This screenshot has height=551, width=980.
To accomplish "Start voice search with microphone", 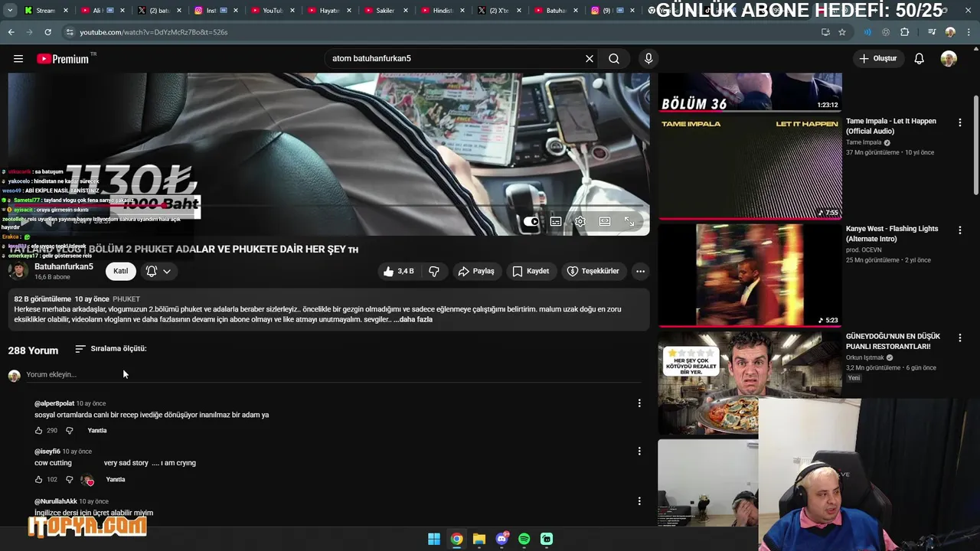I will coord(648,59).
